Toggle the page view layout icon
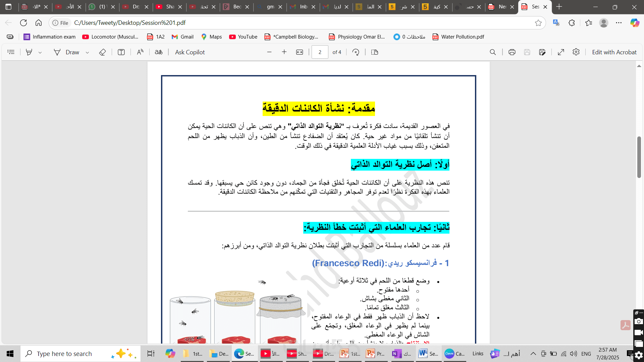This screenshot has width=644, height=362. [375, 52]
